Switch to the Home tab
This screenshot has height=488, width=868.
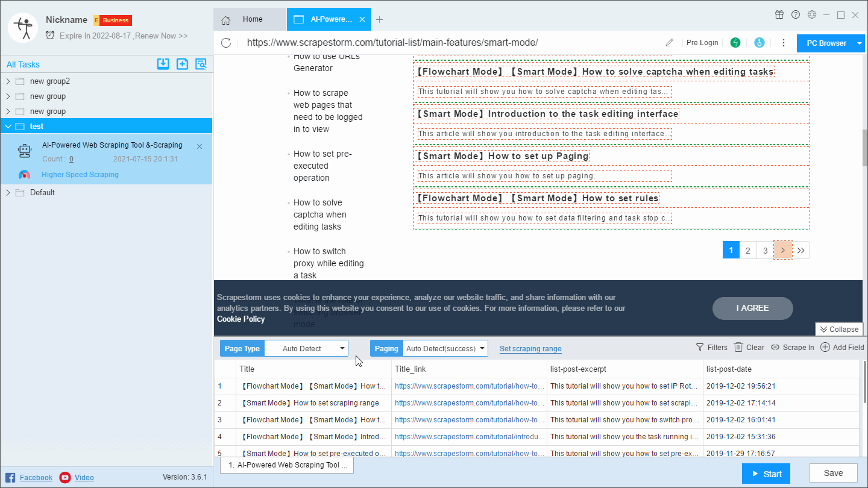[250, 19]
